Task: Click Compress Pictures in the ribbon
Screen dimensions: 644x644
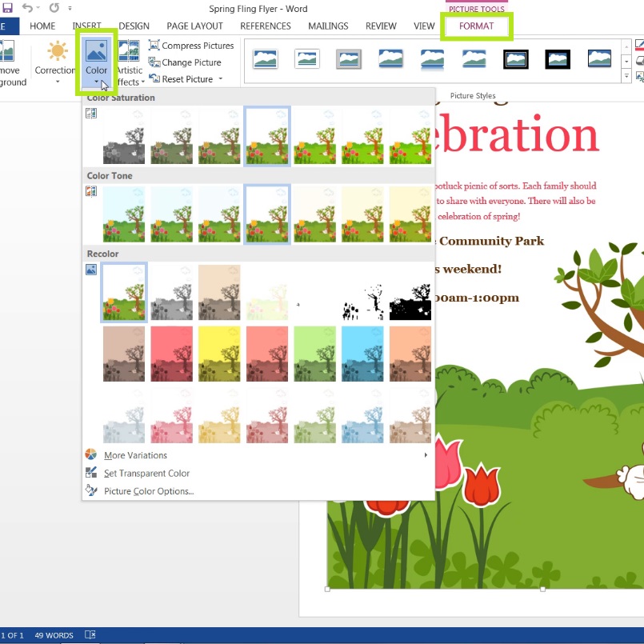Action: 191,46
